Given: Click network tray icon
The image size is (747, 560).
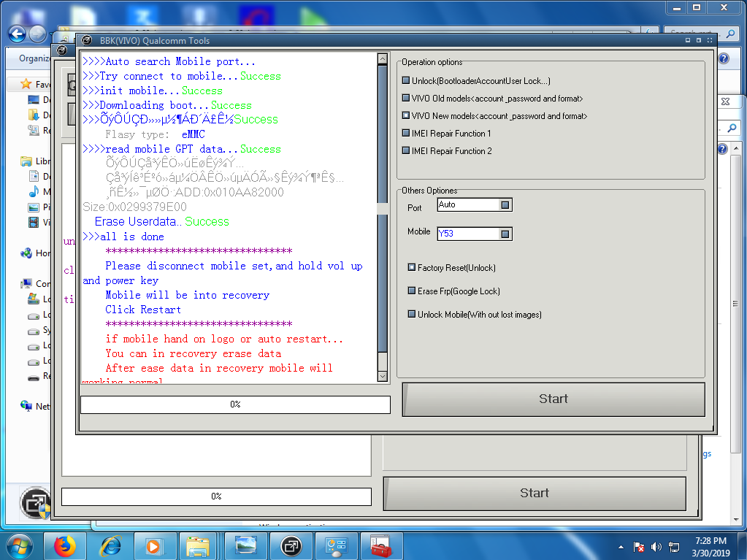Looking at the screenshot, I should (x=674, y=547).
